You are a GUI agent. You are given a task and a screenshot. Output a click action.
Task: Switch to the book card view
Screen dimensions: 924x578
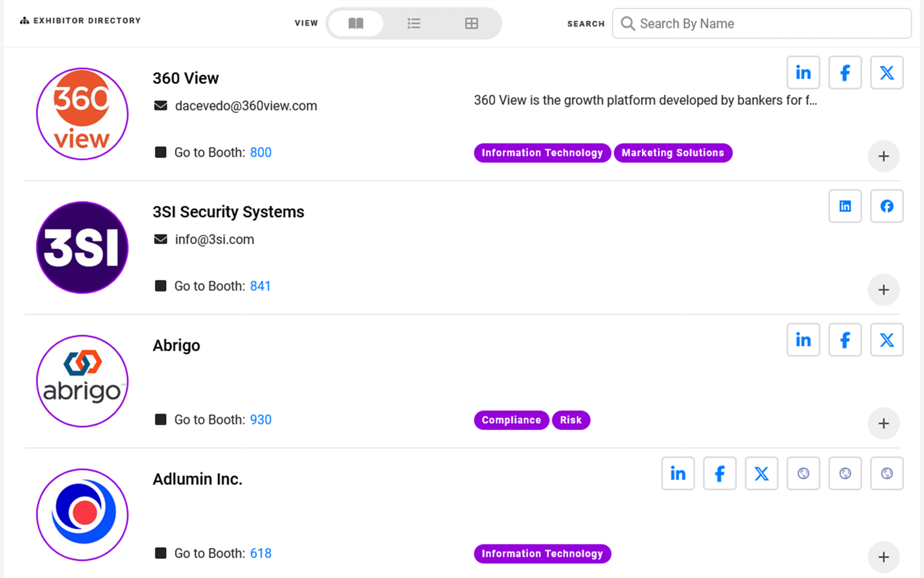(x=356, y=23)
